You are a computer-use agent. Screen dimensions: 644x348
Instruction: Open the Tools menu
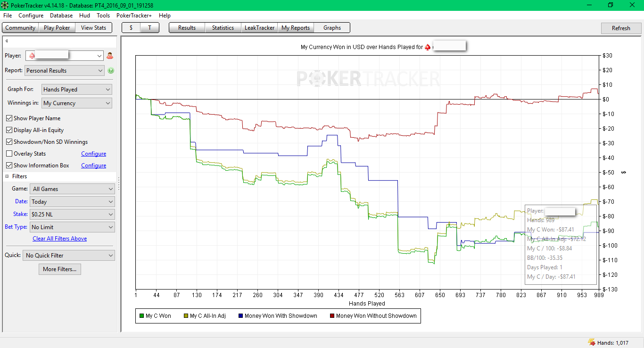tap(103, 16)
